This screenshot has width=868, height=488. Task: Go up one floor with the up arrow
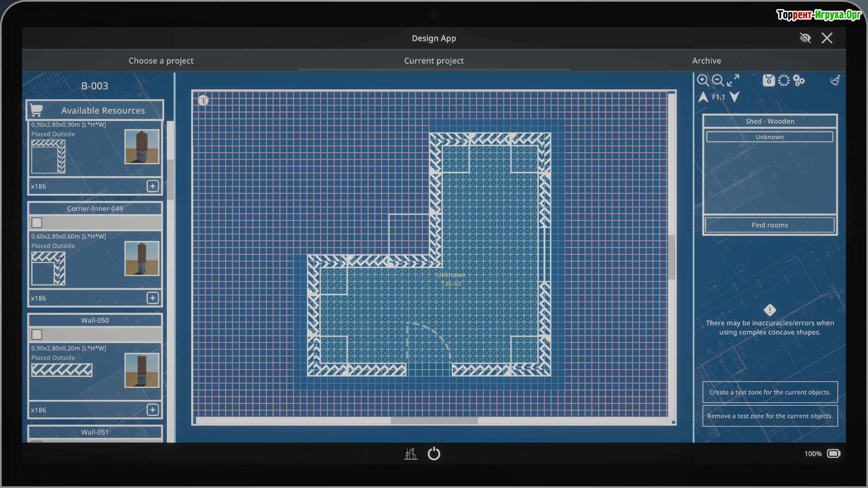click(x=703, y=97)
